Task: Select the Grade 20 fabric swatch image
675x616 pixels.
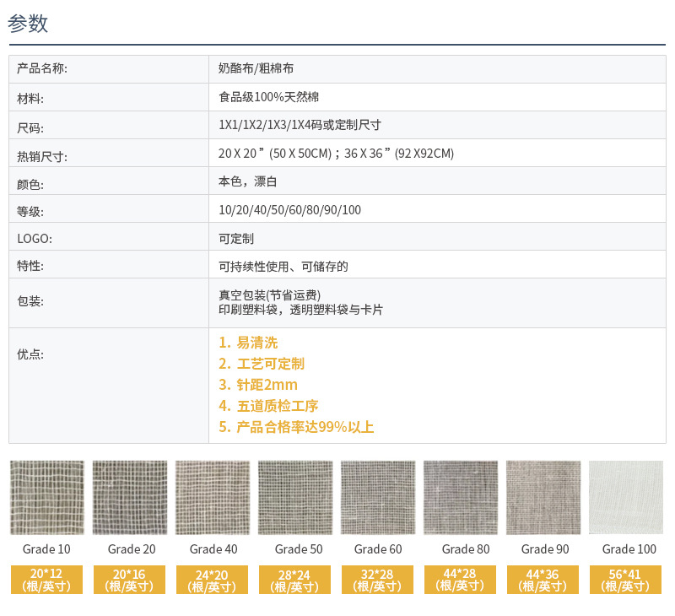Action: point(129,497)
